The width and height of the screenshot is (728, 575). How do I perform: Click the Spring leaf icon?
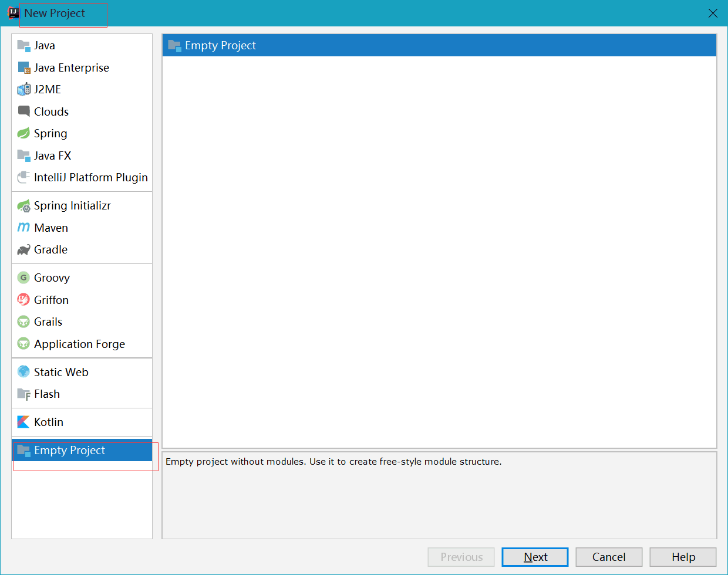23,134
